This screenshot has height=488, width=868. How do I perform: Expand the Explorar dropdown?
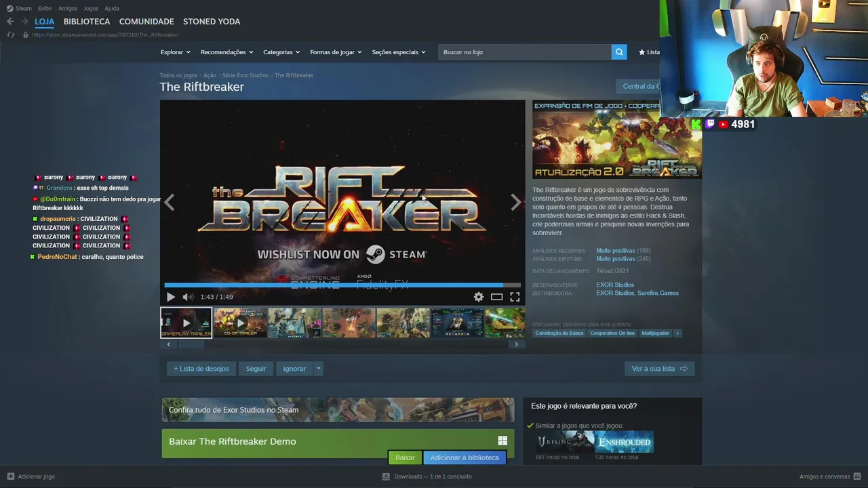[175, 52]
